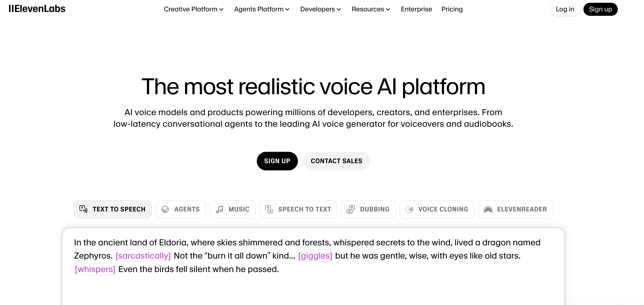Click the Text to Speech tab icon
This screenshot has height=305, width=644.
(83, 209)
